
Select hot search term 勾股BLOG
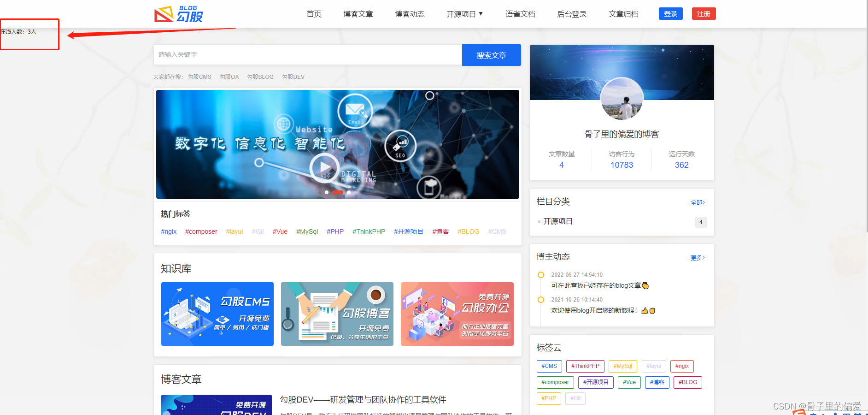260,77
